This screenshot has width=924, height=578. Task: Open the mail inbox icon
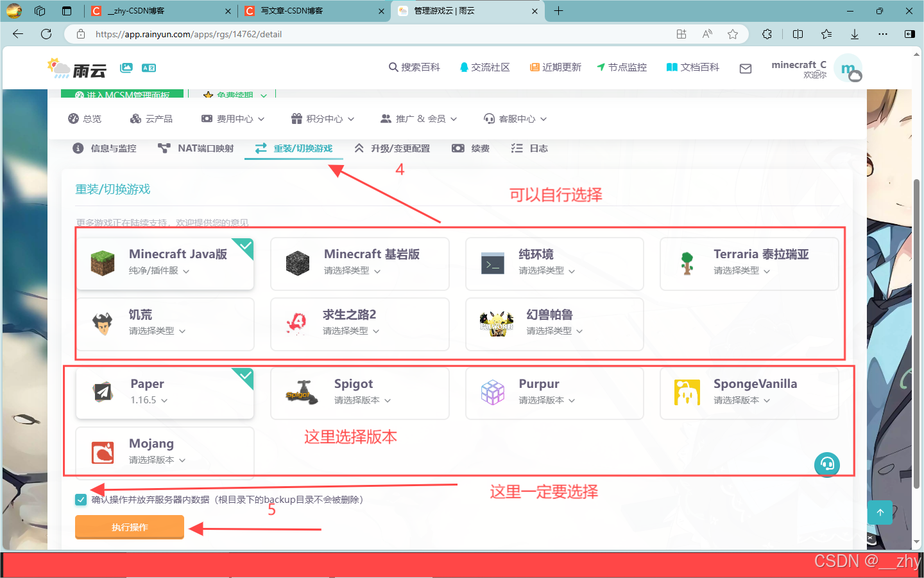746,68
